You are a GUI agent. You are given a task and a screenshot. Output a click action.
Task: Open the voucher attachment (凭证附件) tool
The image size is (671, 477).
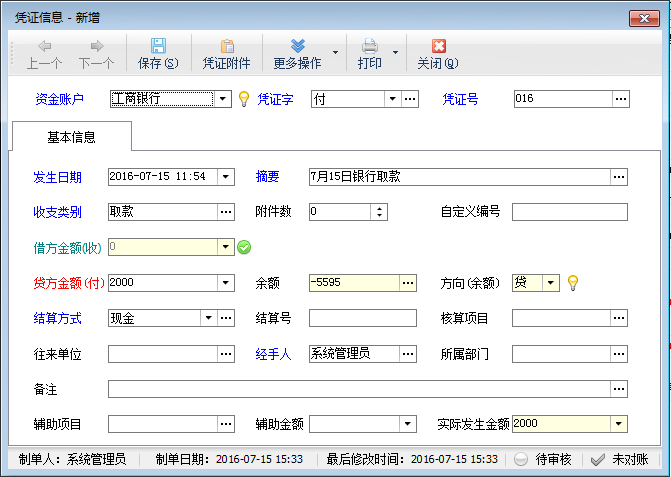pos(226,47)
